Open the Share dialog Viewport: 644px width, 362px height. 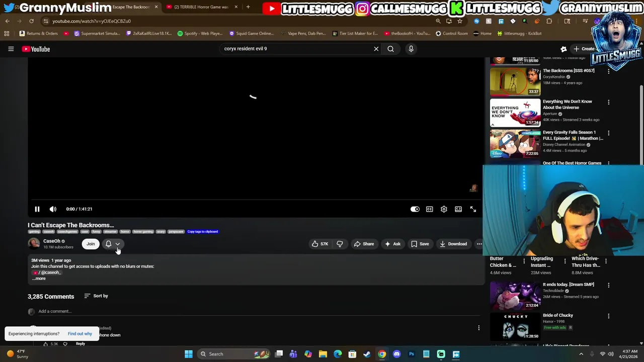click(x=364, y=244)
